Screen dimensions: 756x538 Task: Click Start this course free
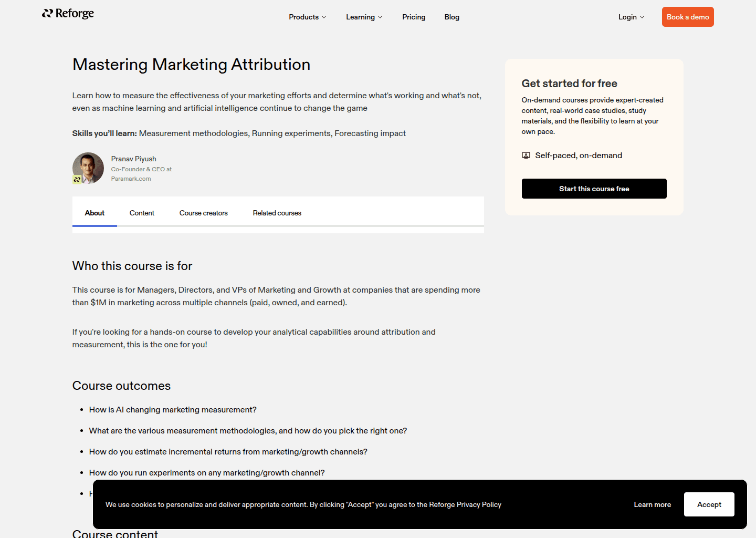pos(594,188)
